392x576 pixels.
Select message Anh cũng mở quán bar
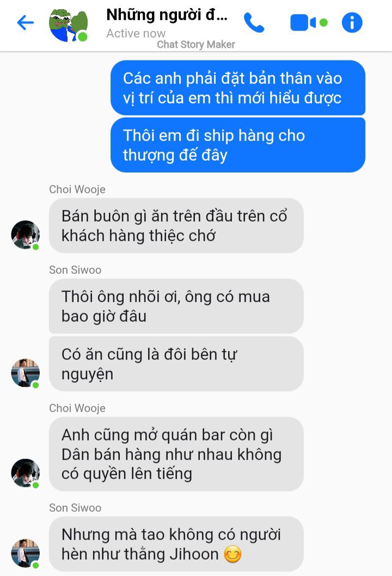tap(176, 454)
